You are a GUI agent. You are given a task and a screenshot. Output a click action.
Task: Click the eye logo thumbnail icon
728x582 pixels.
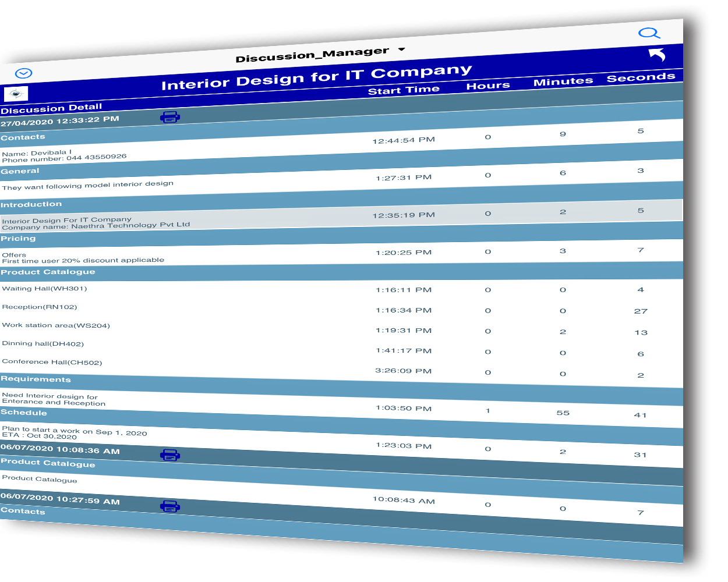(16, 94)
